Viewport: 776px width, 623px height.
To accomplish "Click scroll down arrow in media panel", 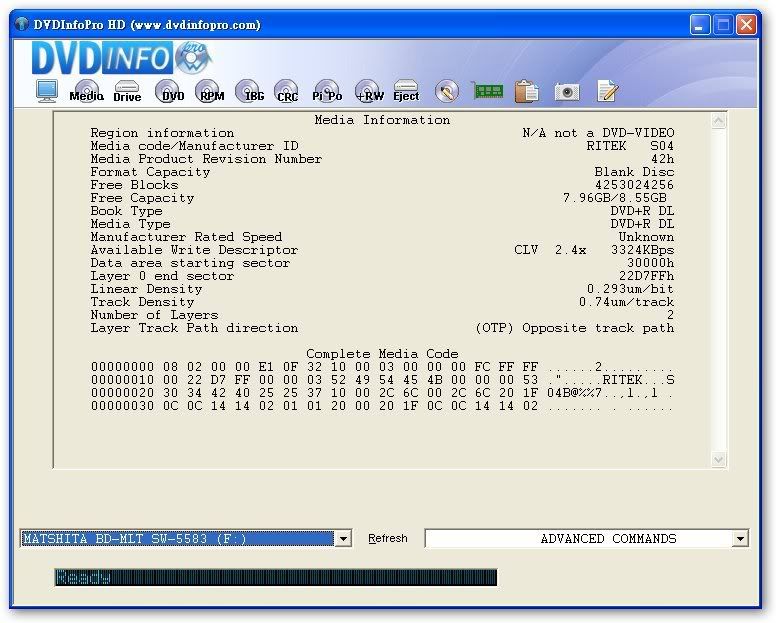I will (719, 460).
